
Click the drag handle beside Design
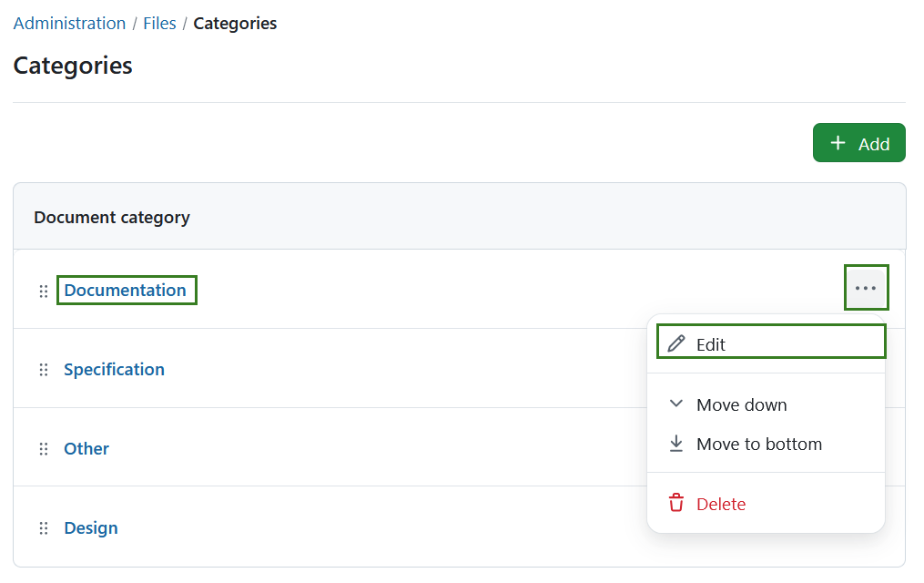(x=44, y=527)
